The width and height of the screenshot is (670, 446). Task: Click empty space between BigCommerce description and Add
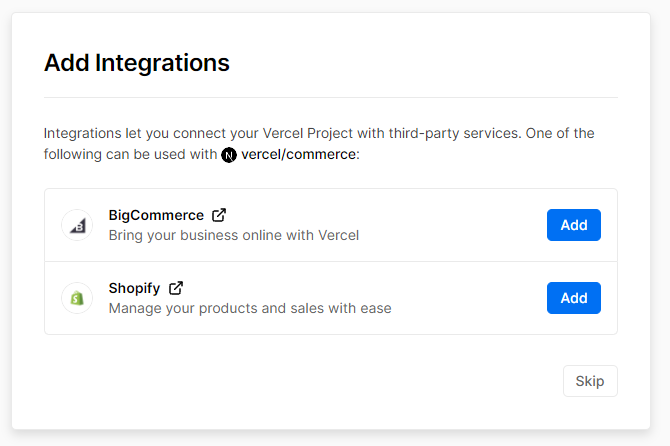pos(450,226)
